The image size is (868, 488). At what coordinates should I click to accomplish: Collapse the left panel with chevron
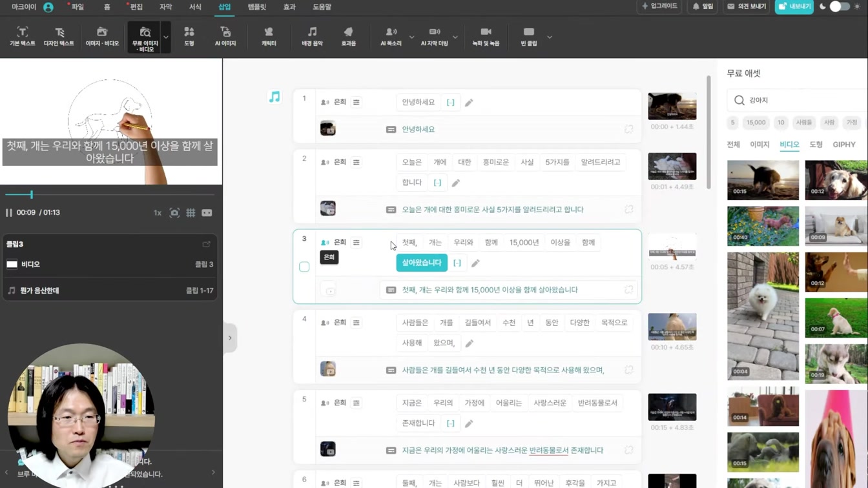click(230, 338)
